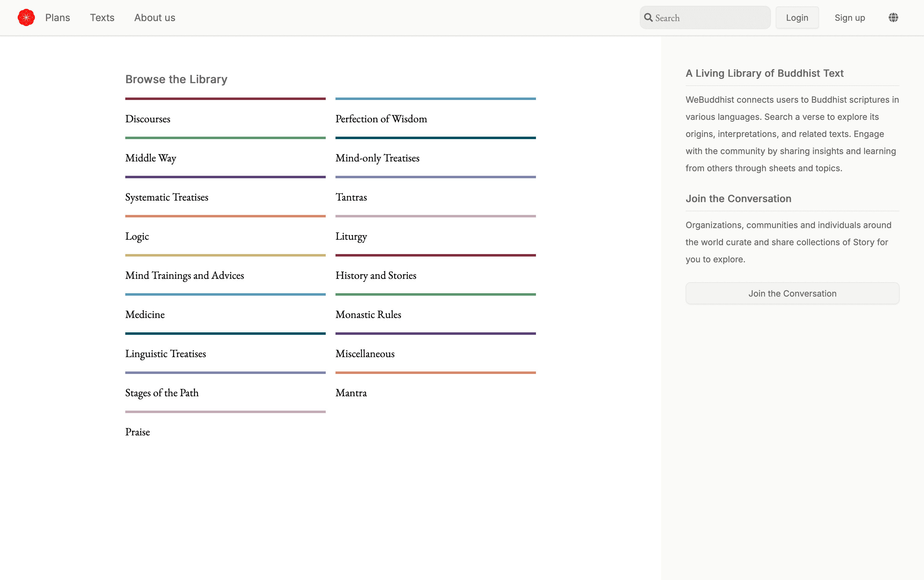Open the Mantra category
The width and height of the screenshot is (924, 580).
(x=351, y=393)
